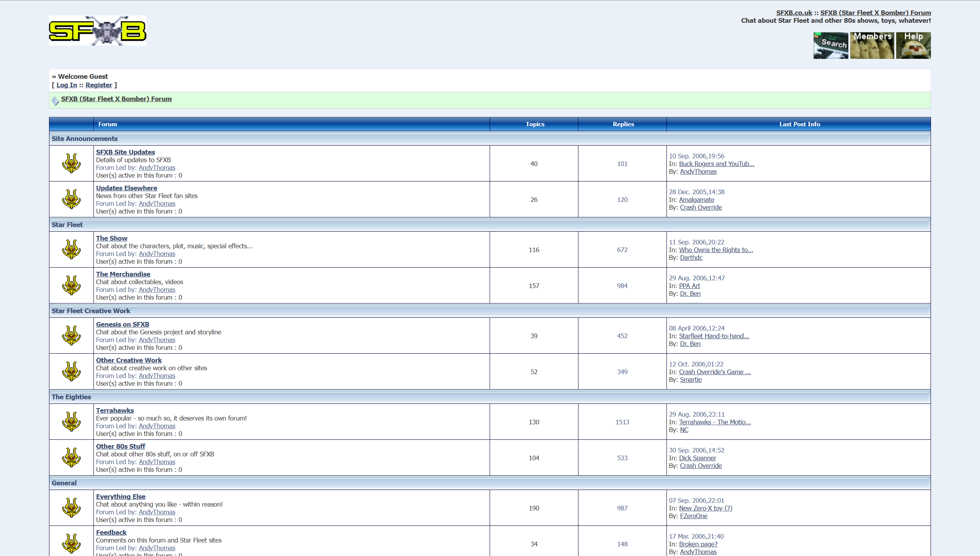Open last post 'Crash Override's Game ...'

coord(715,372)
